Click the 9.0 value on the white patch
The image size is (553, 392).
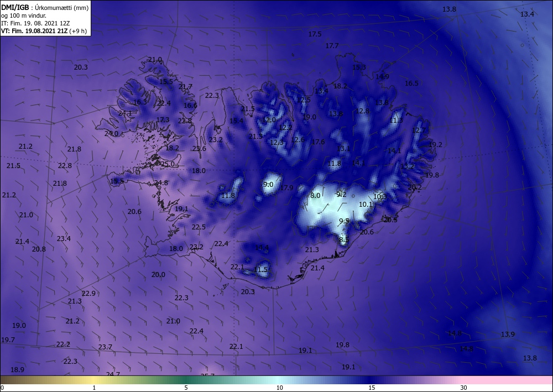[268, 184]
